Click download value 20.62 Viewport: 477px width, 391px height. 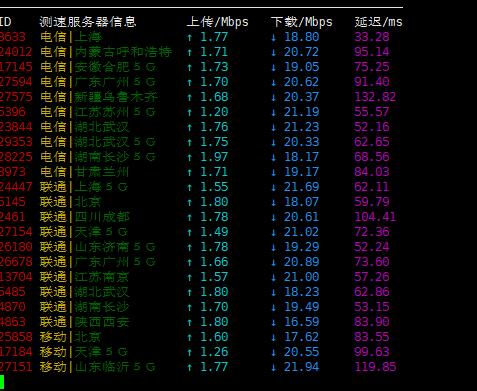(301, 82)
